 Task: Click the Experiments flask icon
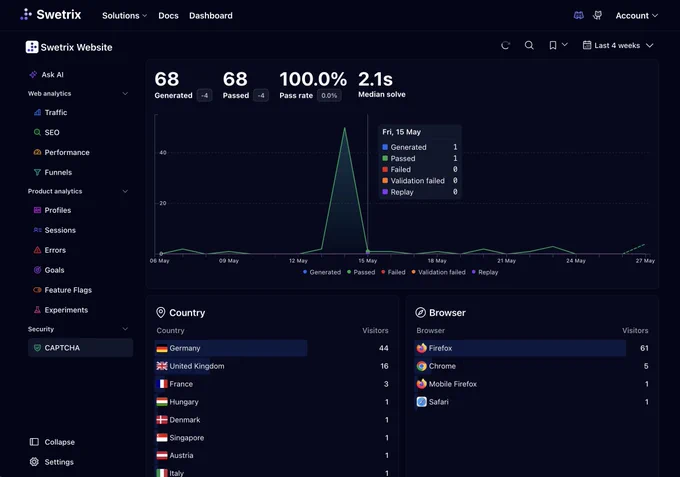point(37,310)
